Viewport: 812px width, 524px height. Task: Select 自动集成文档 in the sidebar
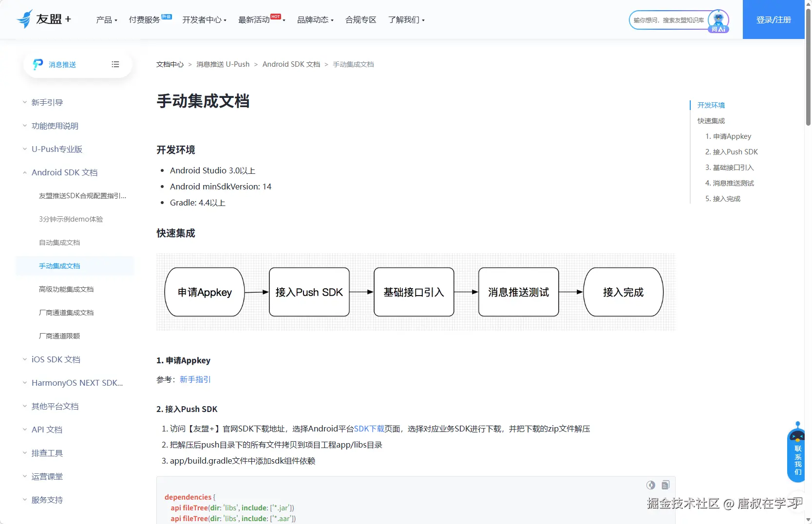pyautogui.click(x=59, y=242)
